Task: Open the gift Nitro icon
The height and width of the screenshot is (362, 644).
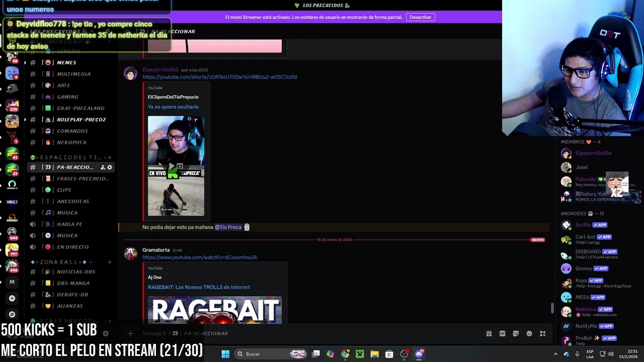Action: [x=489, y=333]
